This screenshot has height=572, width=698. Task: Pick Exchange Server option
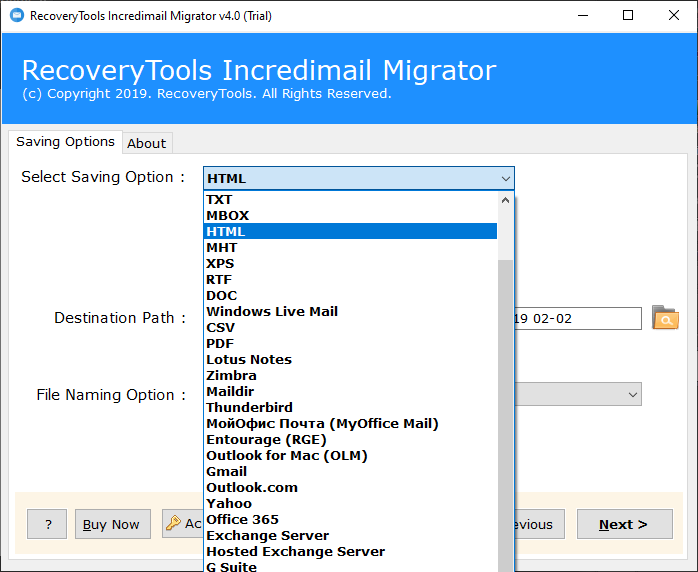[350, 536]
